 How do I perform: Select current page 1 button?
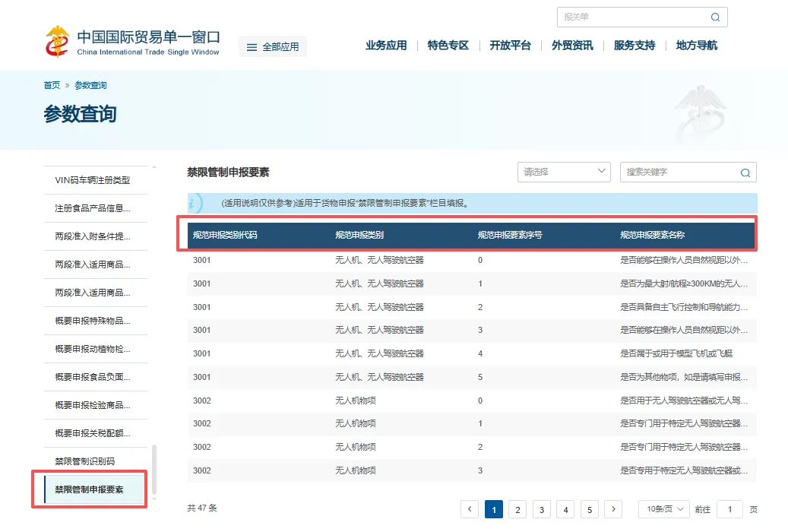coord(494,509)
